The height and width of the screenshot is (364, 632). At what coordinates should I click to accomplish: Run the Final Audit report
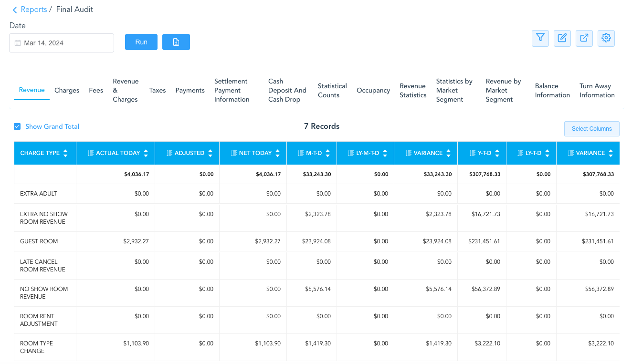tap(141, 42)
